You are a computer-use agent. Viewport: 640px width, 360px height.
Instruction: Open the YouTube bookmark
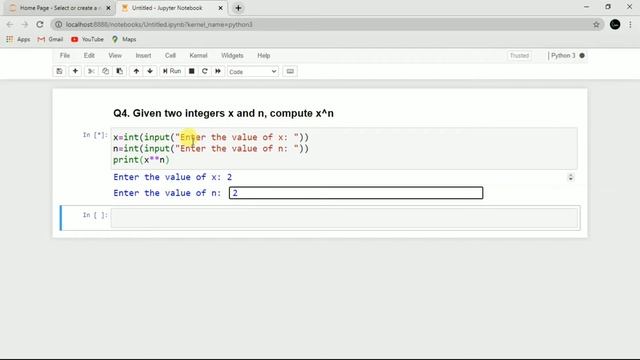pyautogui.click(x=87, y=39)
